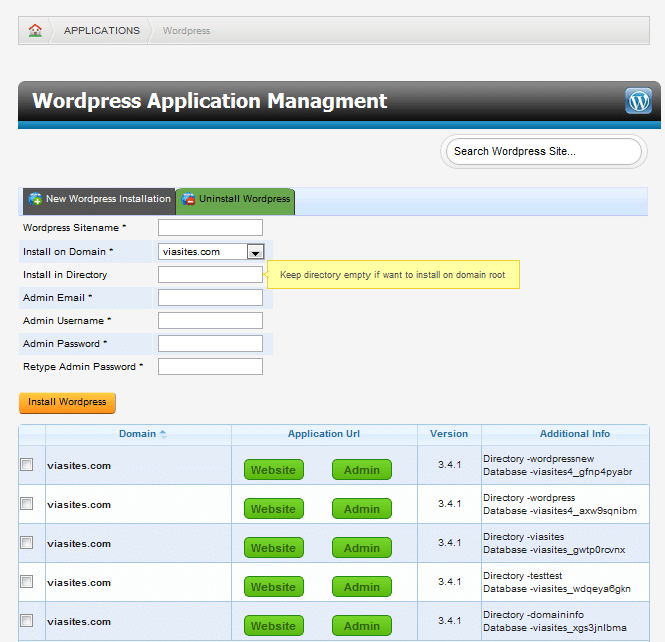Click the Install in Directory text box
Image resolution: width=665 pixels, height=642 pixels.
210,274
